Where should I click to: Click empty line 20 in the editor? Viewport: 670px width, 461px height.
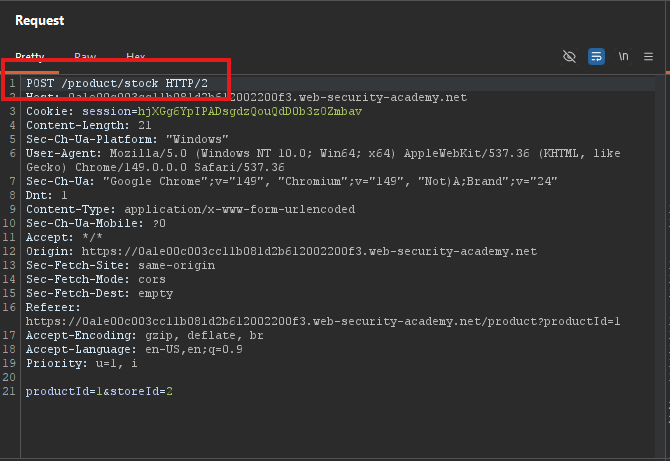(338, 377)
